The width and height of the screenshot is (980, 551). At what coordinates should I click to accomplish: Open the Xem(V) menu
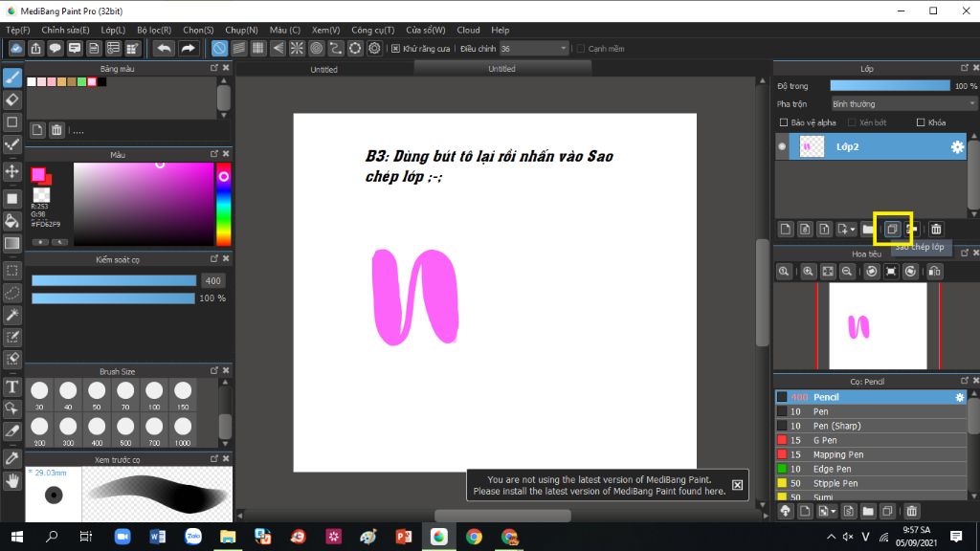coord(325,30)
